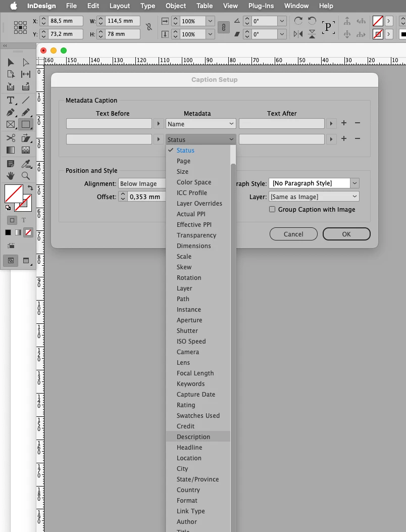Click the Cancel button
The height and width of the screenshot is (532, 406).
[293, 234]
